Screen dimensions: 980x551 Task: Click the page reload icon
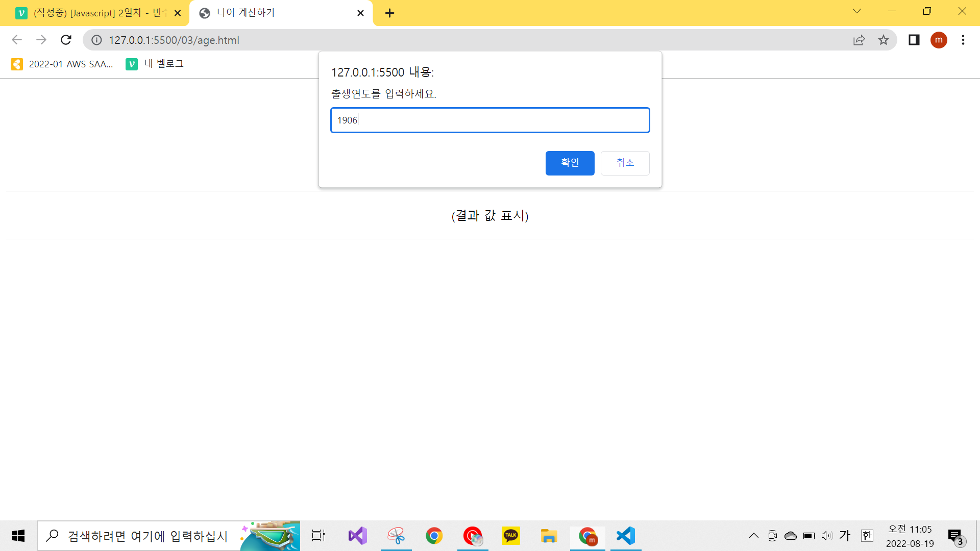[x=66, y=40]
